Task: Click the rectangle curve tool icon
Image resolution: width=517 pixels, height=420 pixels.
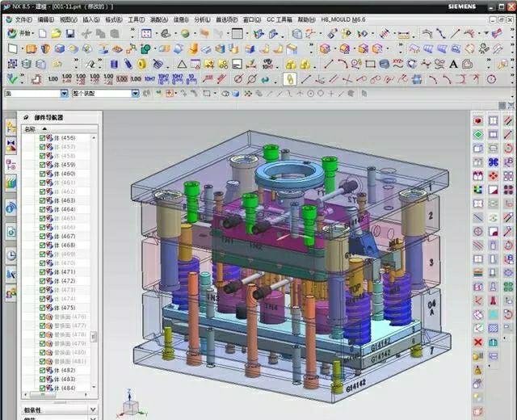Action: click(x=370, y=64)
